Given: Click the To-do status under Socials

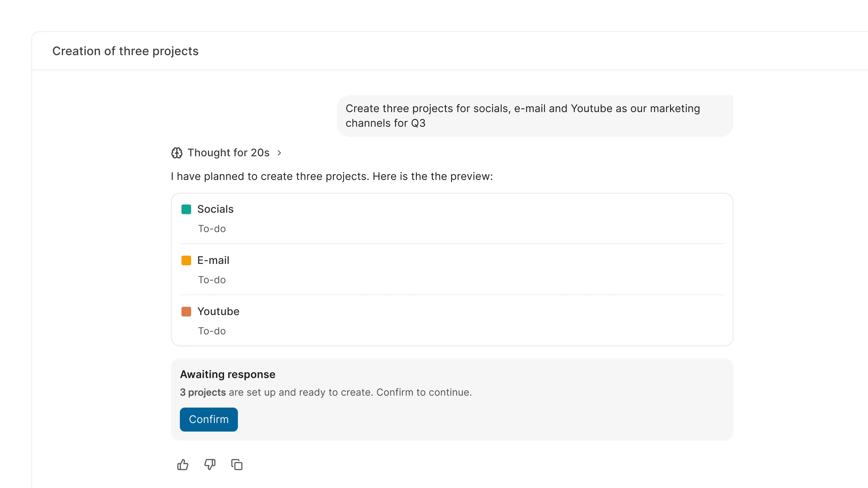Looking at the screenshot, I should click(212, 228).
